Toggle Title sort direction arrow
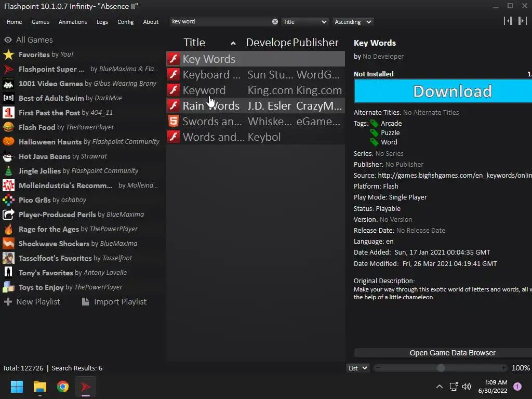Viewport: 532px width, 399px height. point(233,43)
